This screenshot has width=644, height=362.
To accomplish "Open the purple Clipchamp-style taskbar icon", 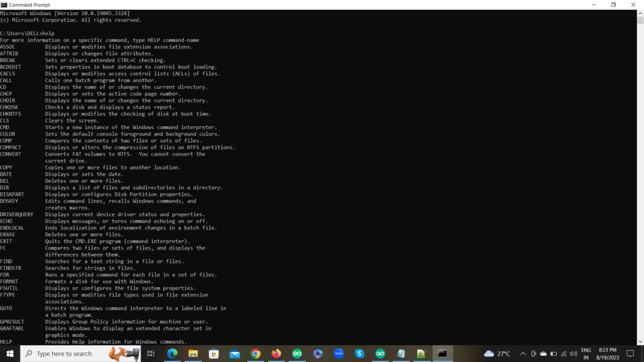I will click(318, 353).
